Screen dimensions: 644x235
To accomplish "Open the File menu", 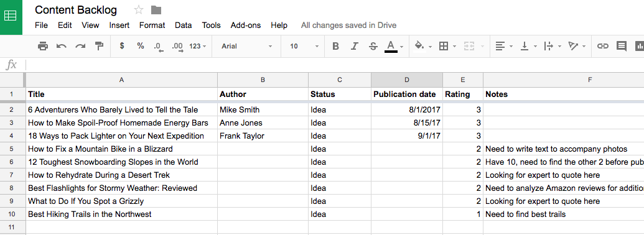I will pos(42,25).
